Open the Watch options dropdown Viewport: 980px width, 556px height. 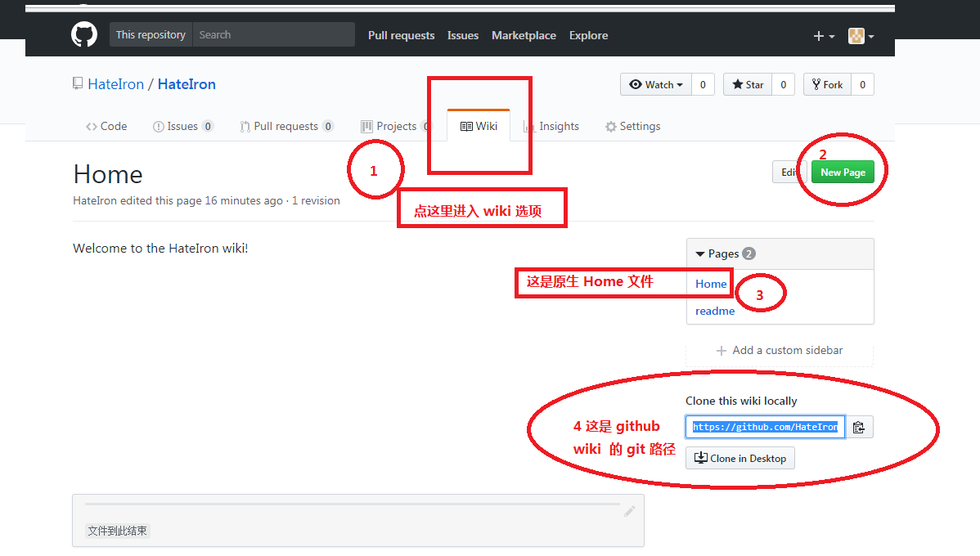click(681, 84)
